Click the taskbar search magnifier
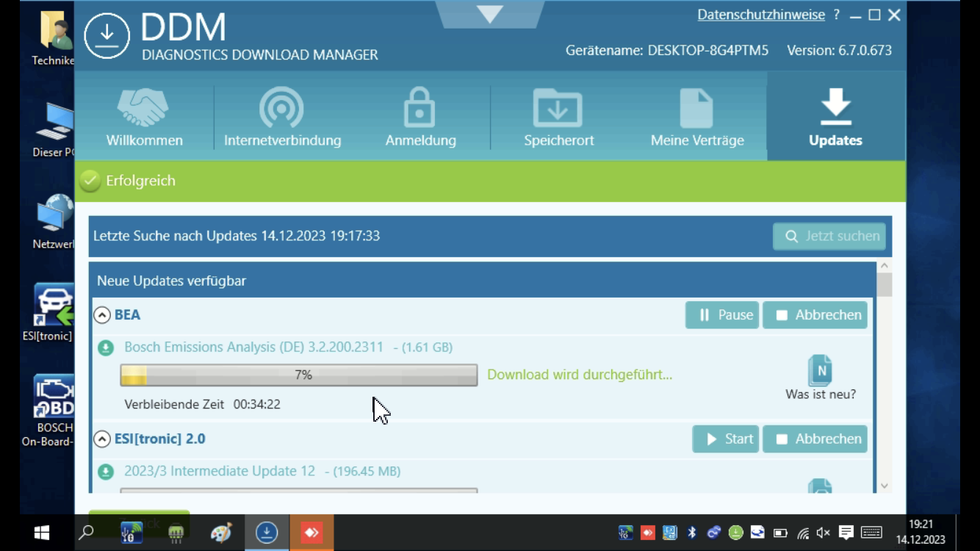 coord(87,533)
